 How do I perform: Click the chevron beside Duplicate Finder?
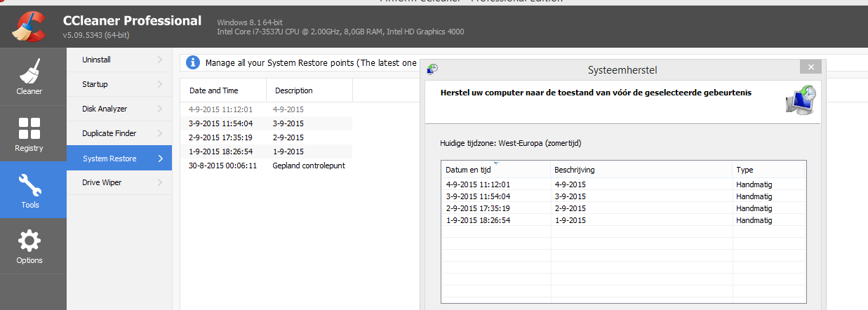point(160,133)
